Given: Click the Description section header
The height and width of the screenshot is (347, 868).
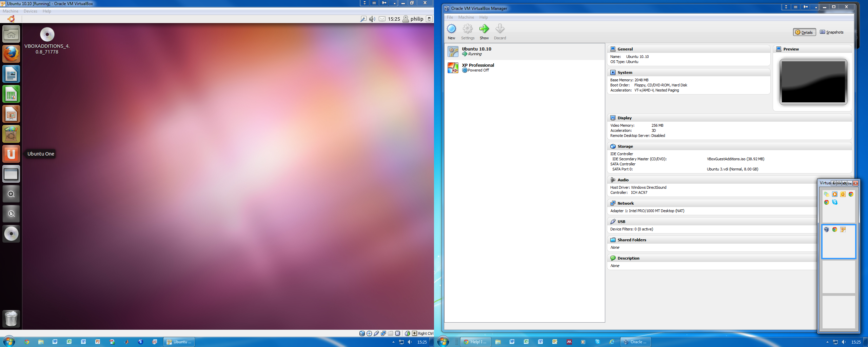Looking at the screenshot, I should 712,258.
